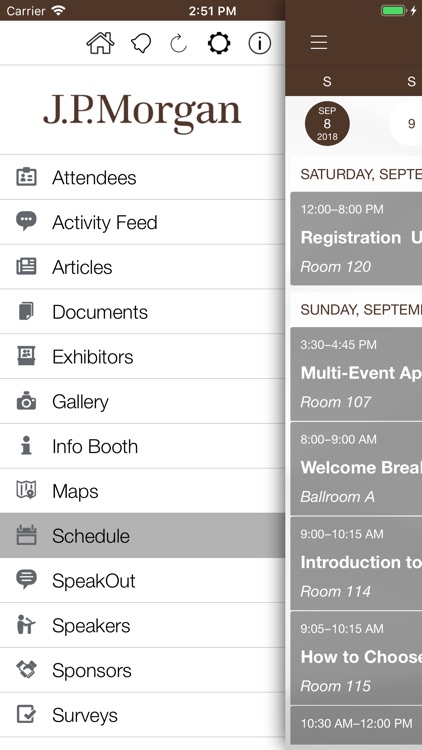The height and width of the screenshot is (750, 422).
Task: Tap the refresh arrow icon
Action: point(178,44)
